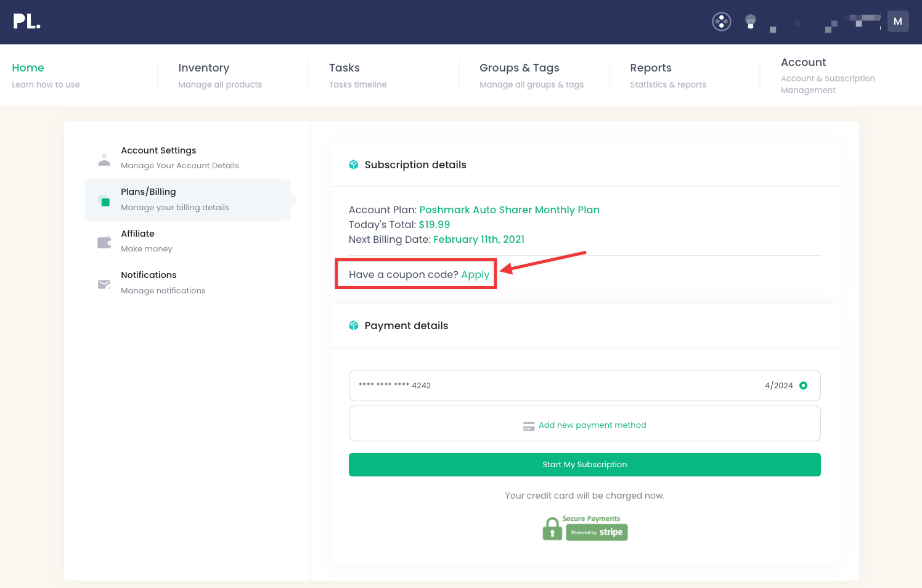The image size is (922, 588).
Task: Click the Plans/Billing green squares icon
Action: pyautogui.click(x=104, y=201)
